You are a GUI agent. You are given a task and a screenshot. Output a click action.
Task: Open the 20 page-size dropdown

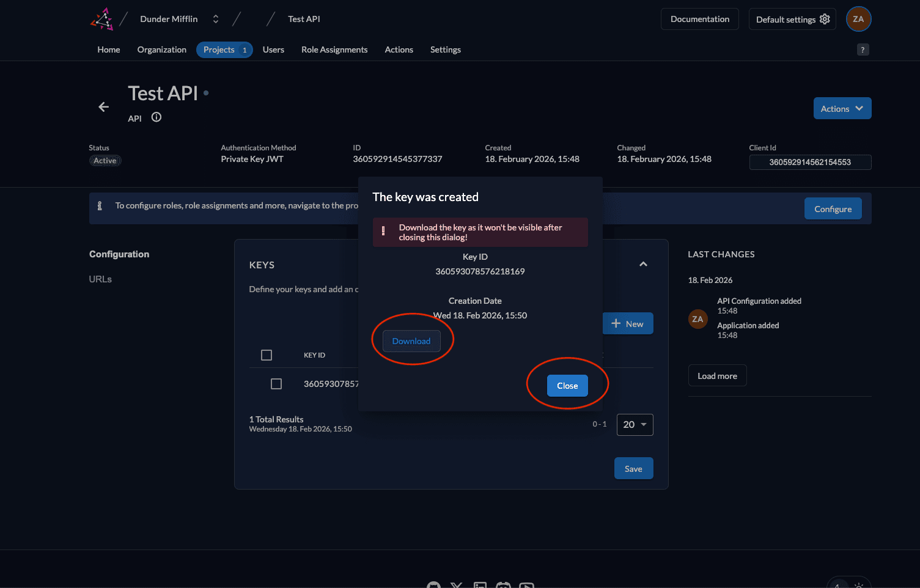[635, 425]
